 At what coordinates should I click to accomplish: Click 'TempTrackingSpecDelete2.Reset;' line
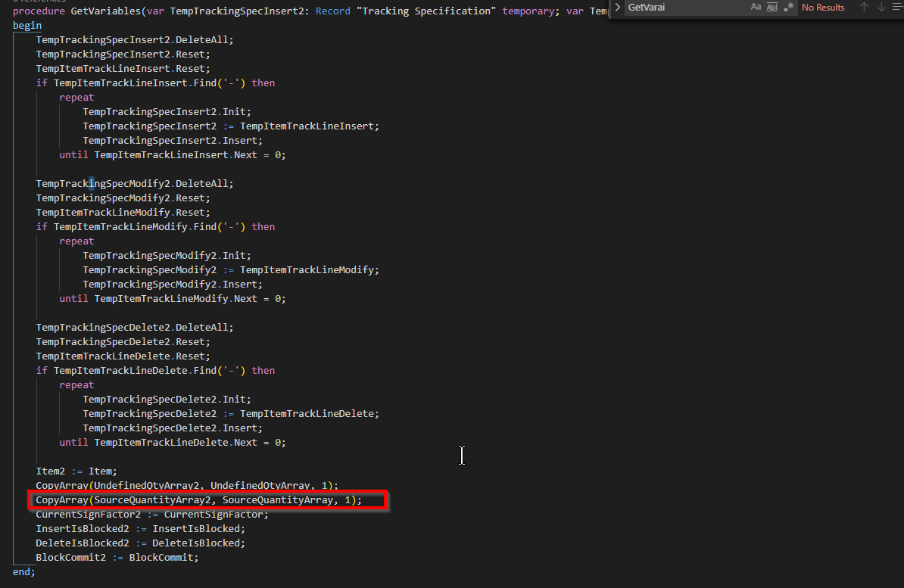[x=123, y=342]
